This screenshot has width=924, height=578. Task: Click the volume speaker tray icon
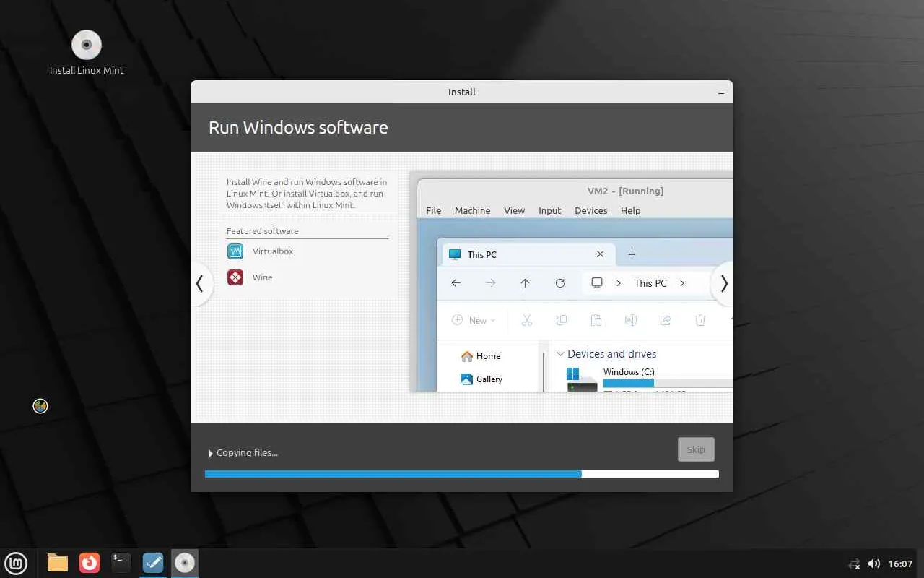tap(874, 564)
